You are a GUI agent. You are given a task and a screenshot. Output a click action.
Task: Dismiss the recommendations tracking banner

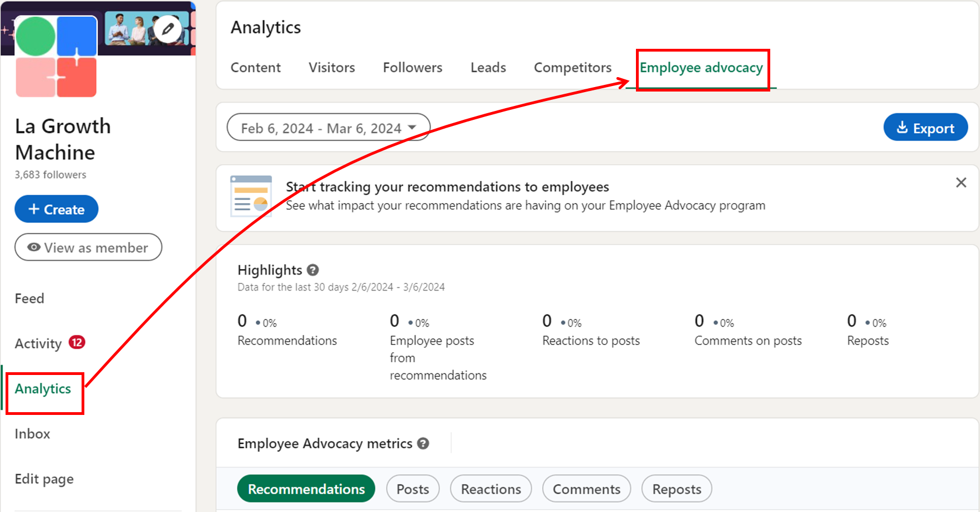point(962,183)
